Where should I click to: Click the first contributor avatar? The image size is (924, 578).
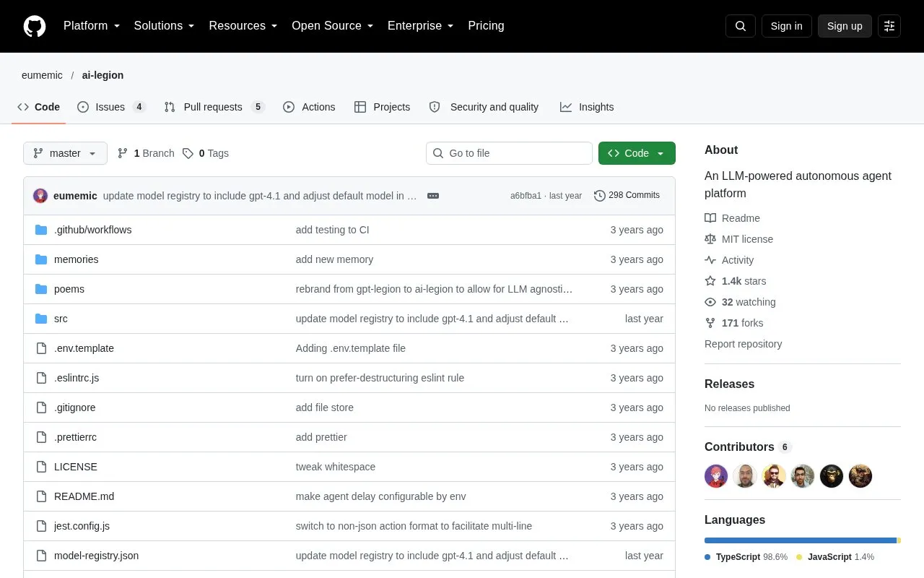[716, 476]
